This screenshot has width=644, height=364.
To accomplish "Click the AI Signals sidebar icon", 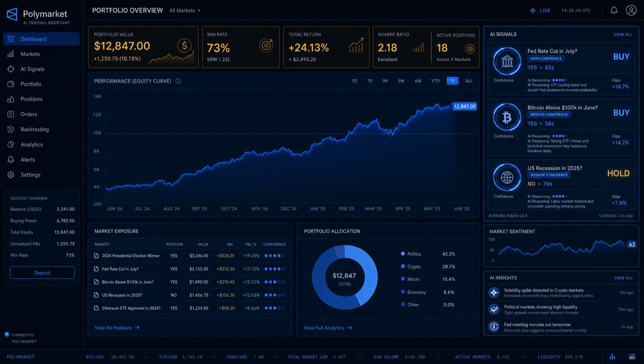I will coord(11,69).
